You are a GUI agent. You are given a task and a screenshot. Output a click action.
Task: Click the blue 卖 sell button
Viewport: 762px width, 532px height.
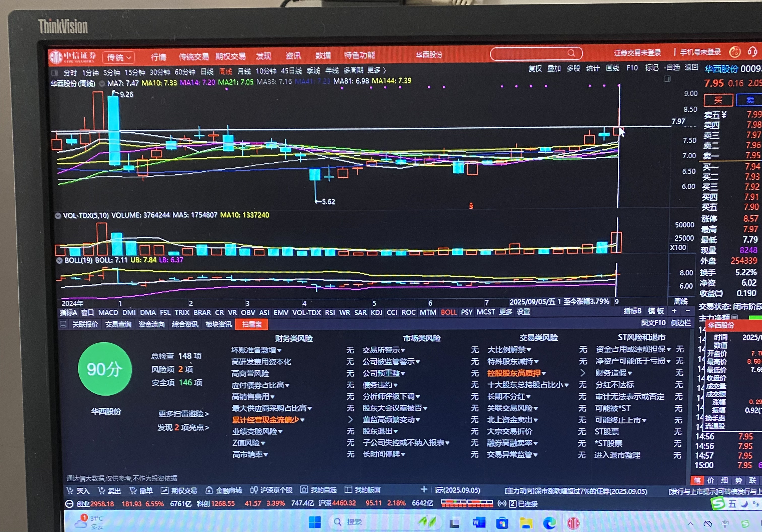[x=750, y=100]
